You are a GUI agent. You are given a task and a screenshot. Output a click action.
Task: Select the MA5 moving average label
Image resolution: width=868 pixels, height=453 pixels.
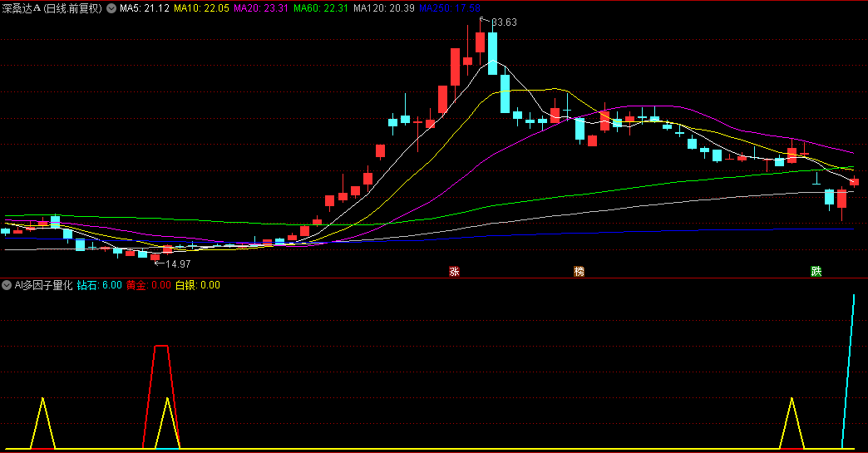145,8
